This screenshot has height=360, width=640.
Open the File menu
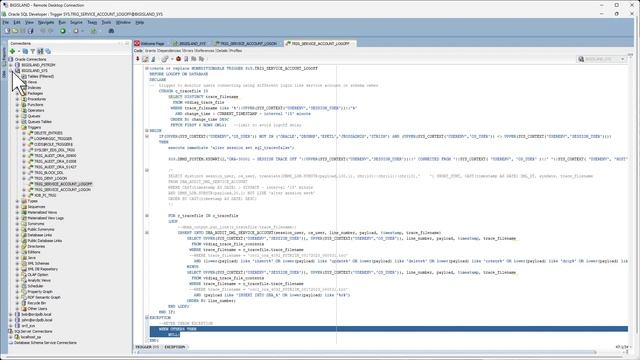tap(6, 22)
